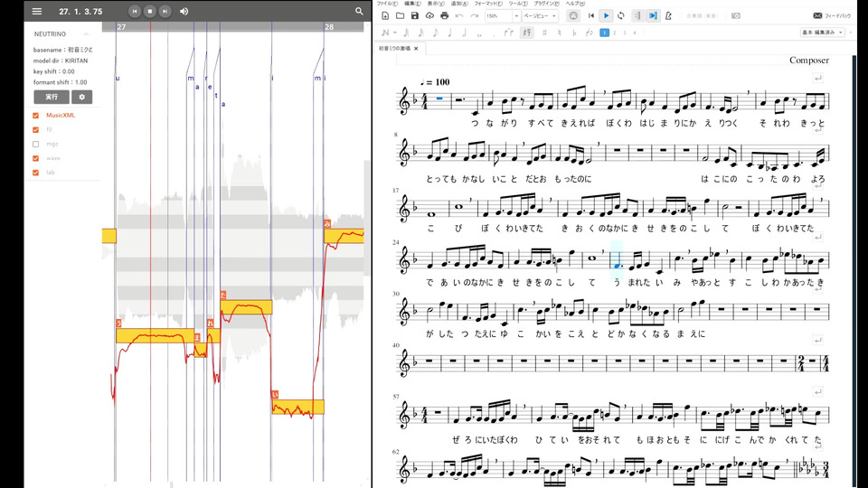Select voice 1 button
This screenshot has width=868, height=488.
pyautogui.click(x=605, y=33)
